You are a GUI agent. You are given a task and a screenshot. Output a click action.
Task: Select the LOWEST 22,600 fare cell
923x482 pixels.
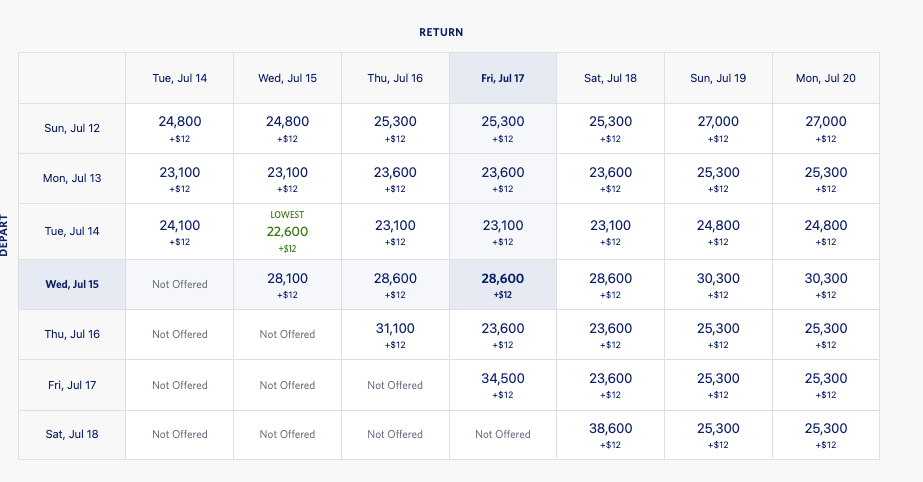pyautogui.click(x=287, y=232)
